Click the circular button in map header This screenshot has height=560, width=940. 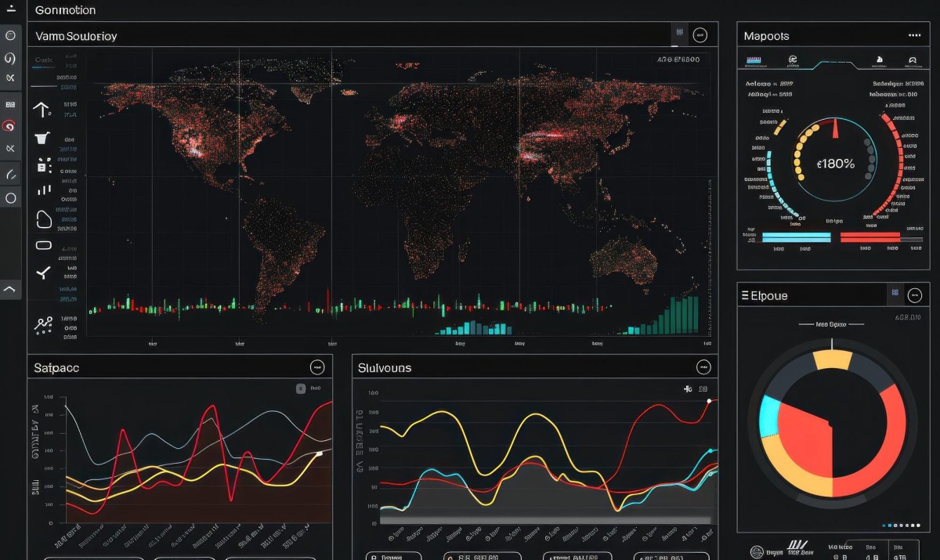pos(700,34)
